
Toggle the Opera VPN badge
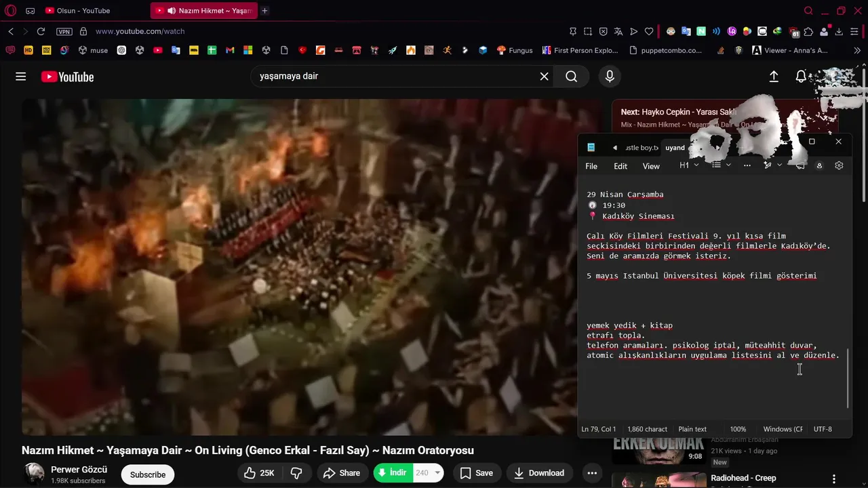(64, 31)
